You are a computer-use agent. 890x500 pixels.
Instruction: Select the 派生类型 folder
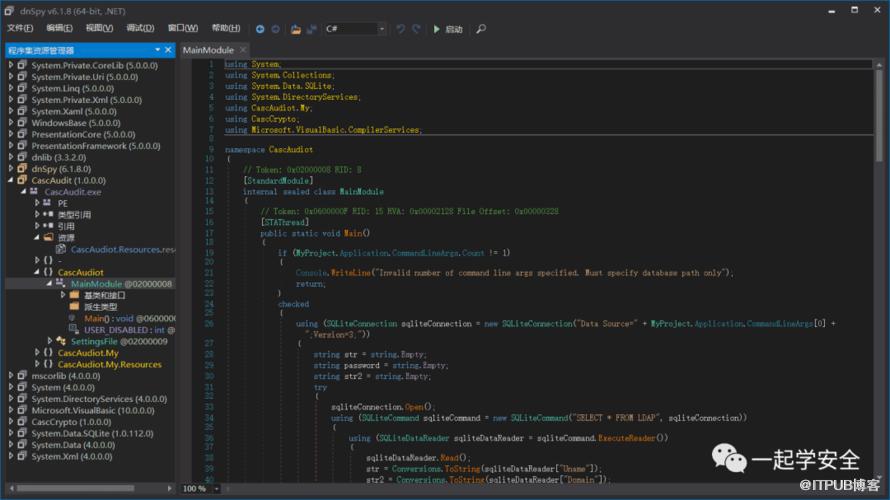tap(100, 306)
